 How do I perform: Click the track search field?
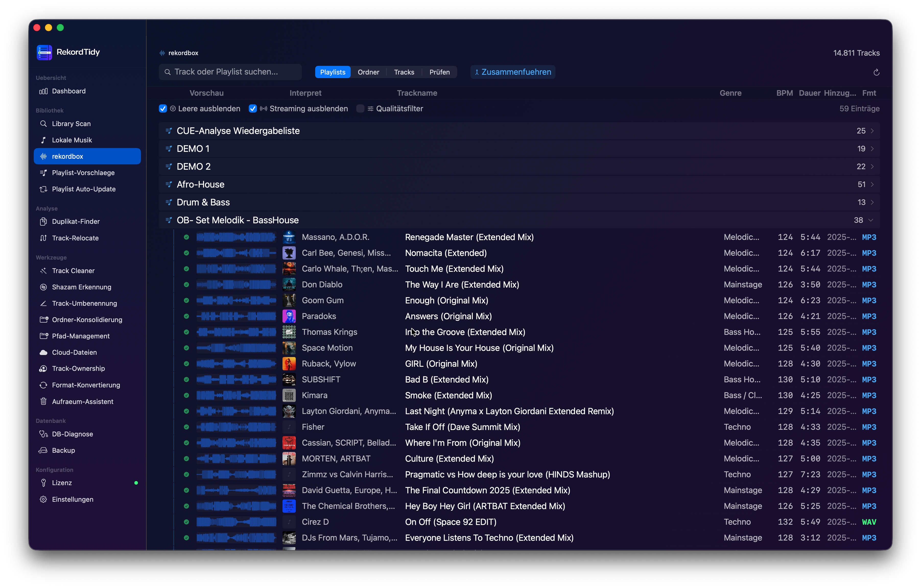(x=230, y=72)
